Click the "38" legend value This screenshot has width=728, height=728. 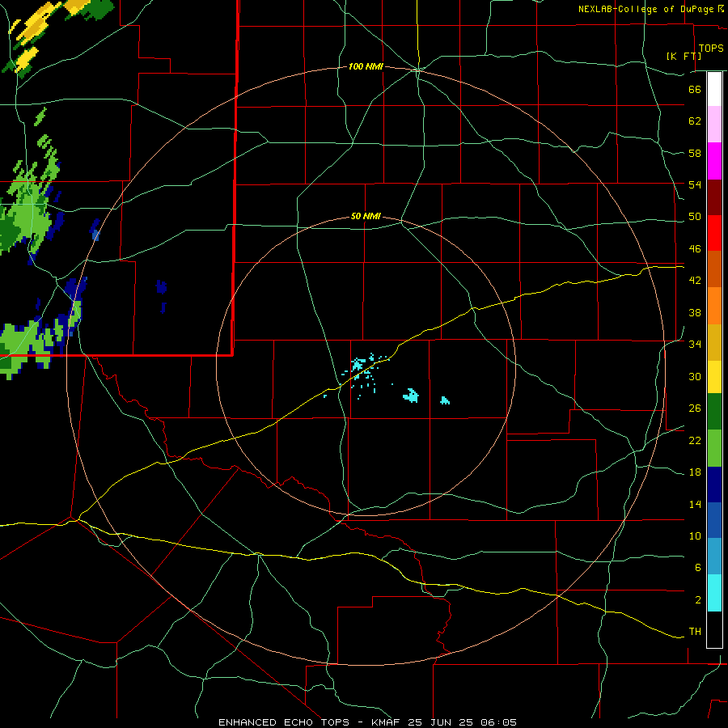695,312
